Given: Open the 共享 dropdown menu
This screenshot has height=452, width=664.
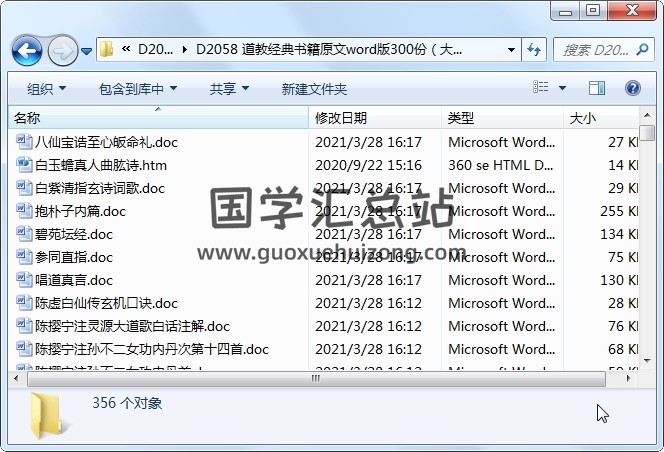Looking at the screenshot, I should [228, 88].
